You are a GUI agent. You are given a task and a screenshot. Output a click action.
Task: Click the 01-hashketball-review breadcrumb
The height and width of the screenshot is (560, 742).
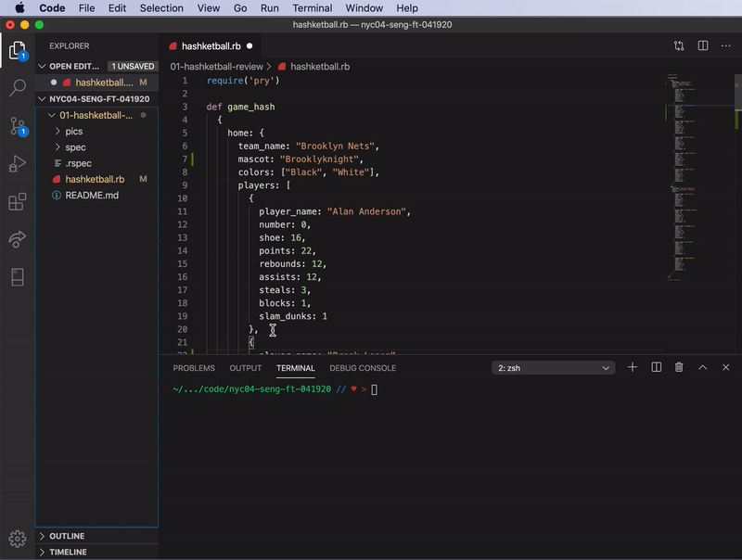point(216,67)
